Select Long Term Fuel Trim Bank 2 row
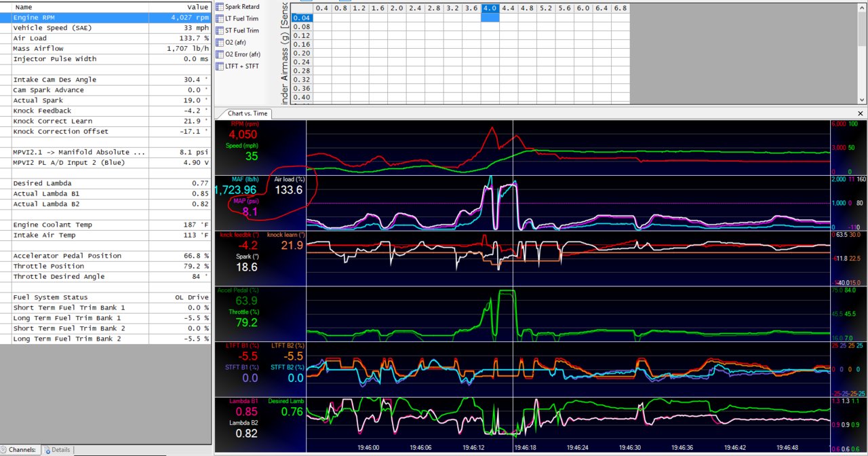 point(106,339)
